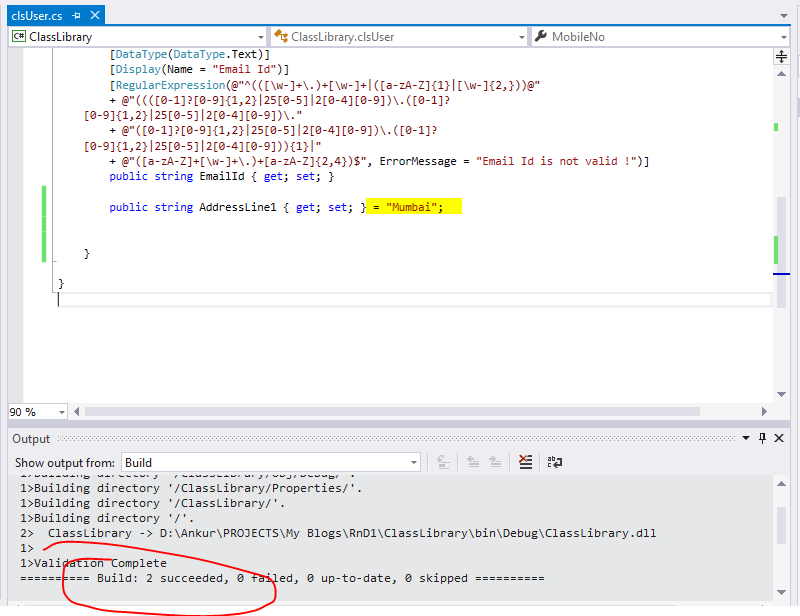Open the MobileNo member dropdown
800x616 pixels.
click(x=785, y=36)
